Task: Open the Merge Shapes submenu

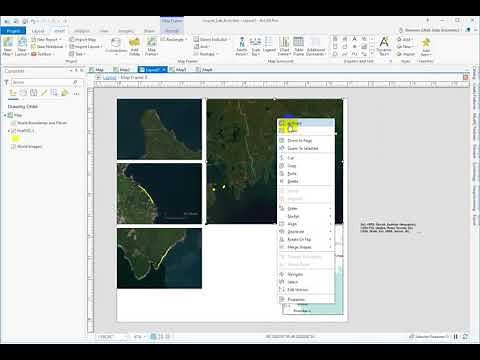Action: pos(306,247)
